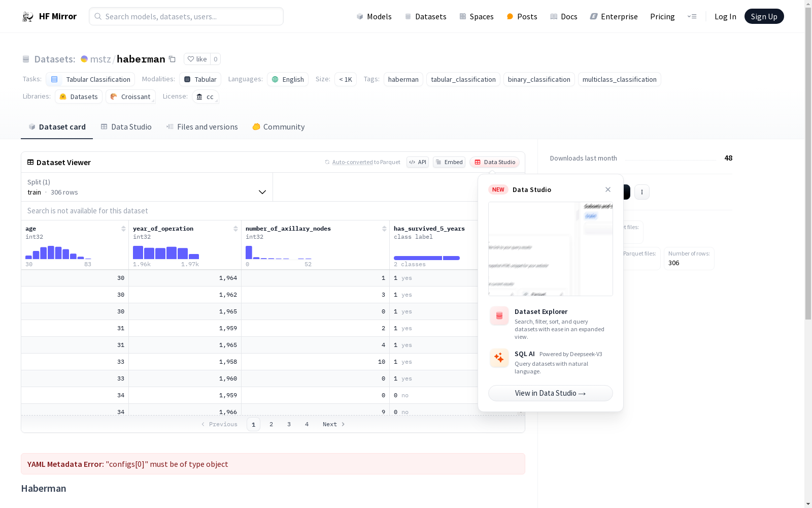The height and width of the screenshot is (508, 812).
Task: Click the age distribution histogram
Action: (58, 252)
